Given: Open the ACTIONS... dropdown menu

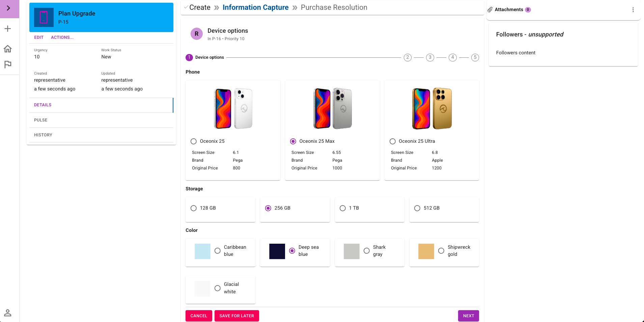Looking at the screenshot, I should click(62, 37).
